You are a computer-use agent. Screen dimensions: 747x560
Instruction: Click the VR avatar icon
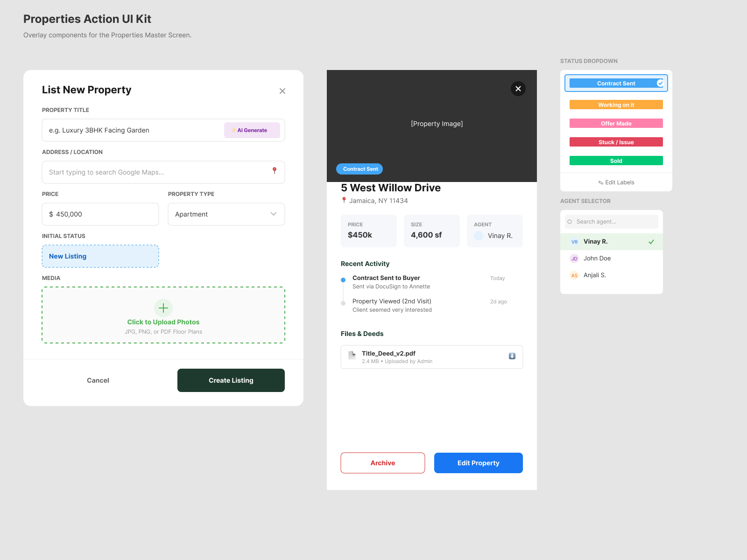(574, 242)
